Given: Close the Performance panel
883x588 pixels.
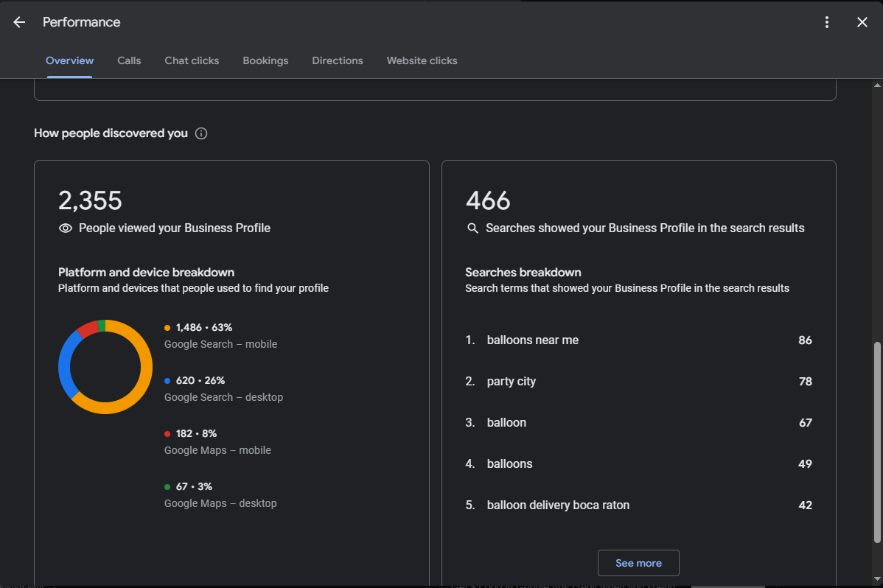Looking at the screenshot, I should click(862, 22).
